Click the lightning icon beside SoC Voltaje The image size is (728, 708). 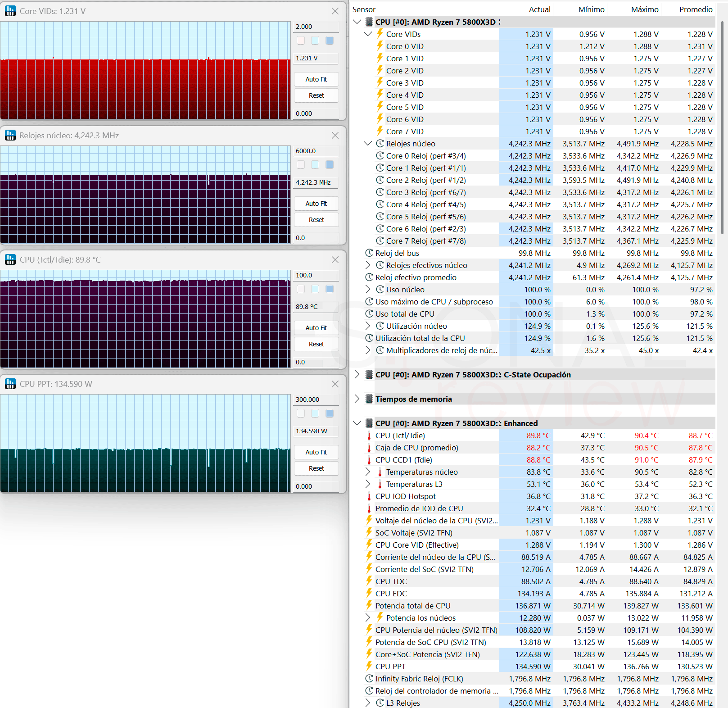click(x=369, y=532)
